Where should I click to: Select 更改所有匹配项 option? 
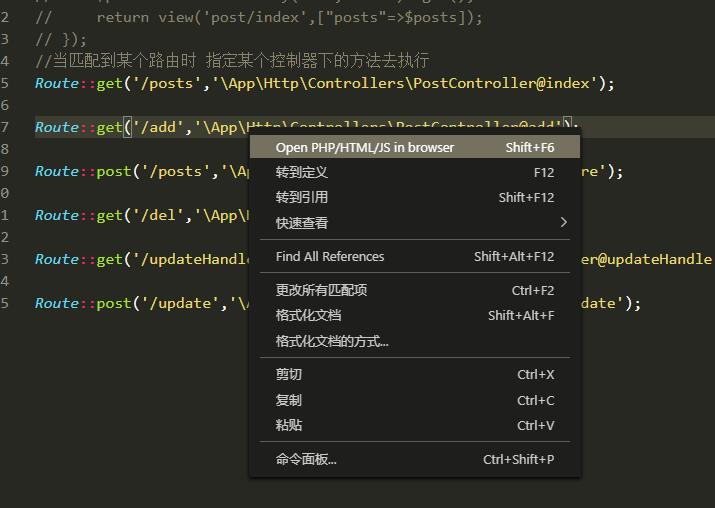pos(415,290)
